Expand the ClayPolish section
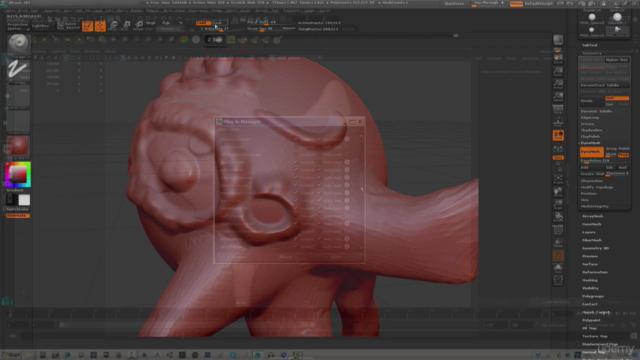Screen dimensions: 640x360 pos(590,136)
